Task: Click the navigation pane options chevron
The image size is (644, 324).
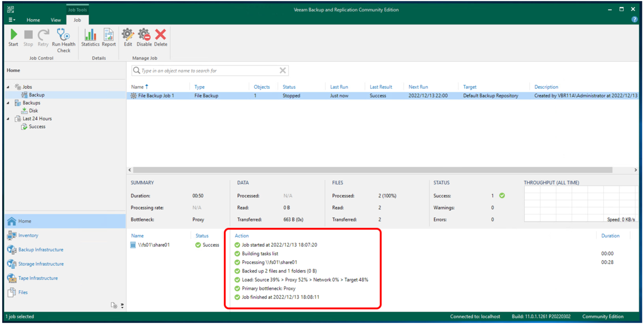Action: [x=122, y=306]
